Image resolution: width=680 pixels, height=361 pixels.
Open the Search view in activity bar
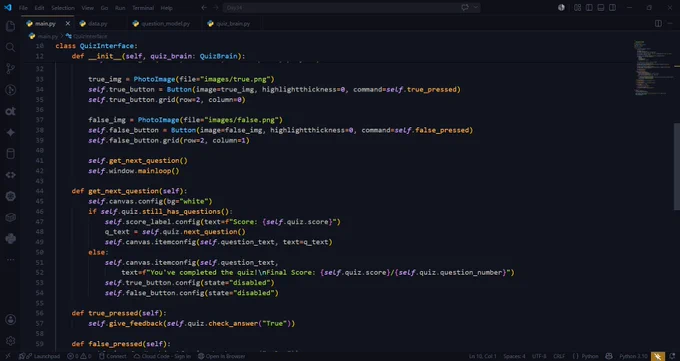tap(10, 47)
